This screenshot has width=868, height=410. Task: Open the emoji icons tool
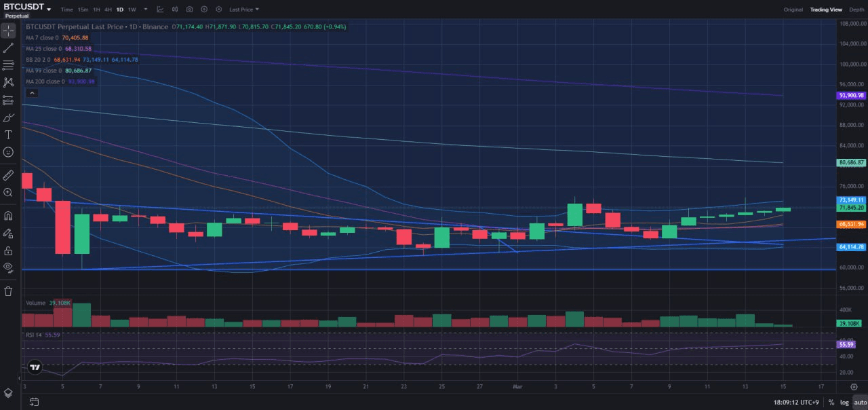(8, 153)
